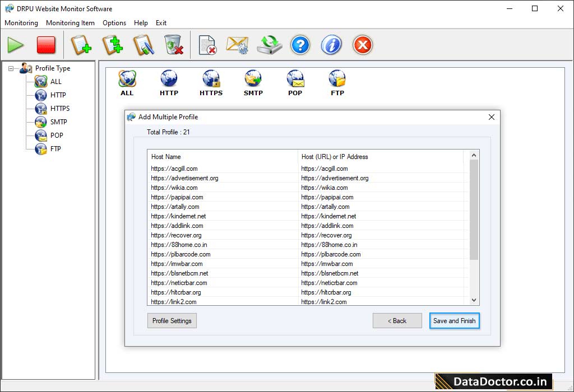Click the profile list scroll up arrow
This screenshot has height=392, width=574.
point(474,155)
